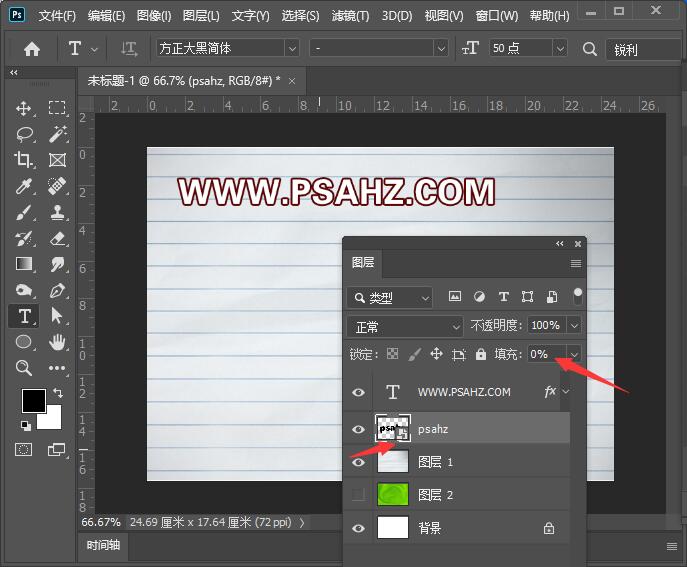Select the Pen tool

[57, 290]
